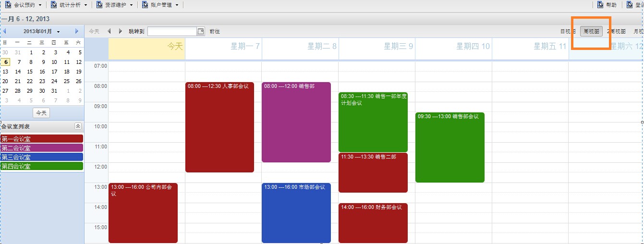Switch to 2周视图 two-week view

pyautogui.click(x=616, y=31)
